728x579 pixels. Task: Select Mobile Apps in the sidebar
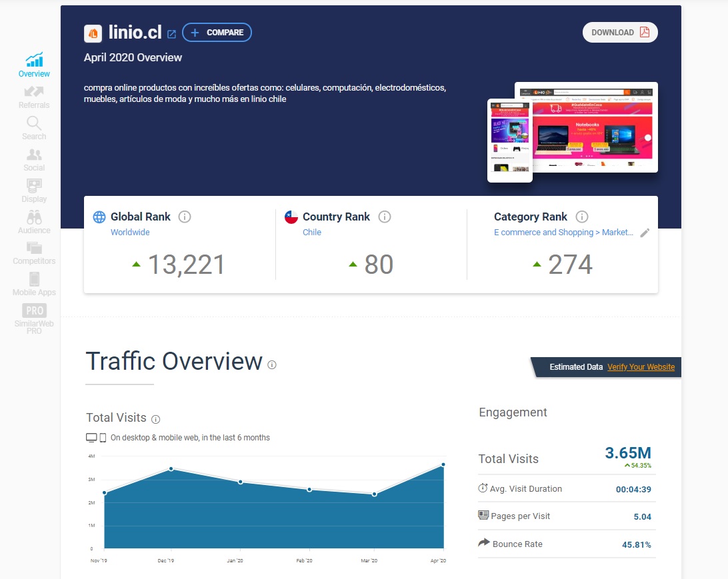pyautogui.click(x=34, y=284)
